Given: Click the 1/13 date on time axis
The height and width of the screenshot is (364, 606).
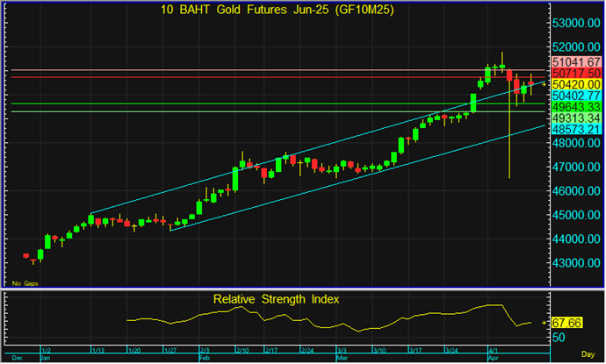Looking at the screenshot, I should [x=99, y=349].
